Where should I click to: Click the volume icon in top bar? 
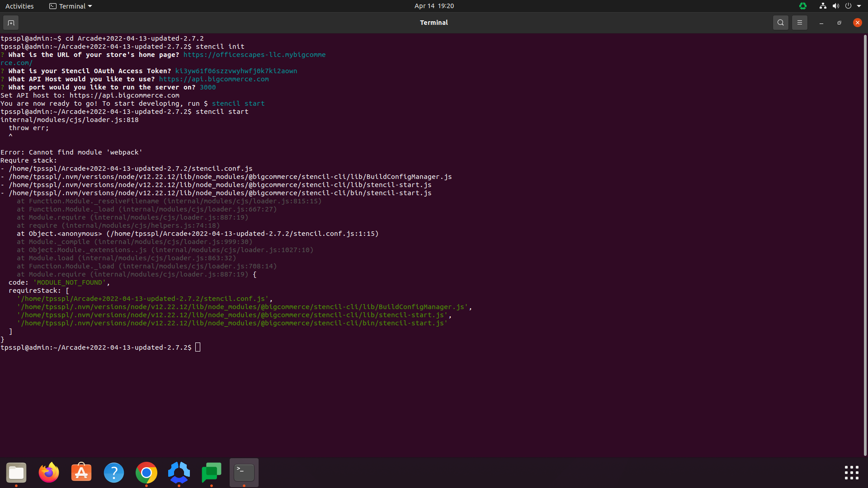(835, 6)
